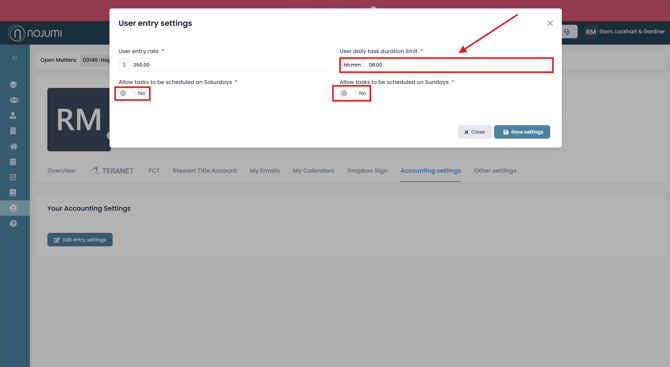Screen dimensions: 670x367
Task: Open the highlighted user profile icon in sidebar
Action: 13,208
